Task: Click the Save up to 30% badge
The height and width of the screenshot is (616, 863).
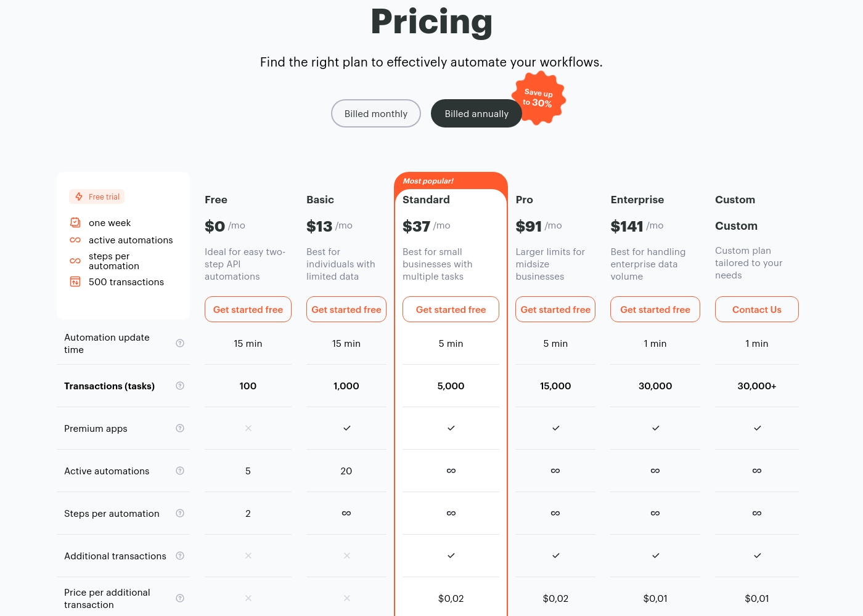Action: pos(539,98)
